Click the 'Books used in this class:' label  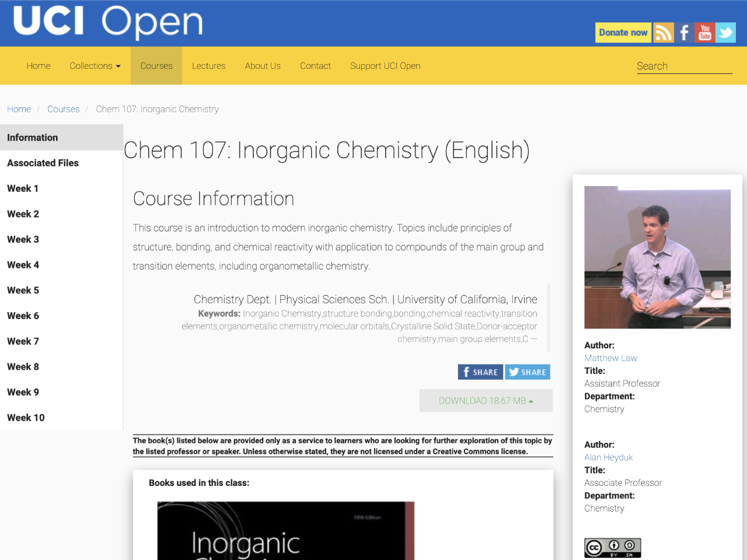point(199,483)
